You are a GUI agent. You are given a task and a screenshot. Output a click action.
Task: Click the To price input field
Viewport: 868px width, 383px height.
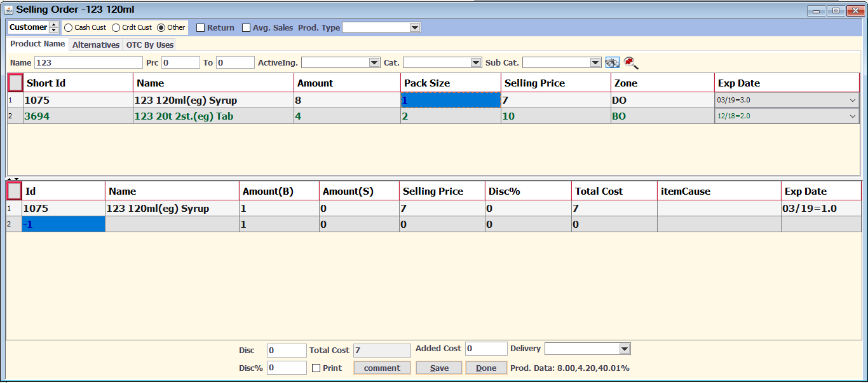235,62
